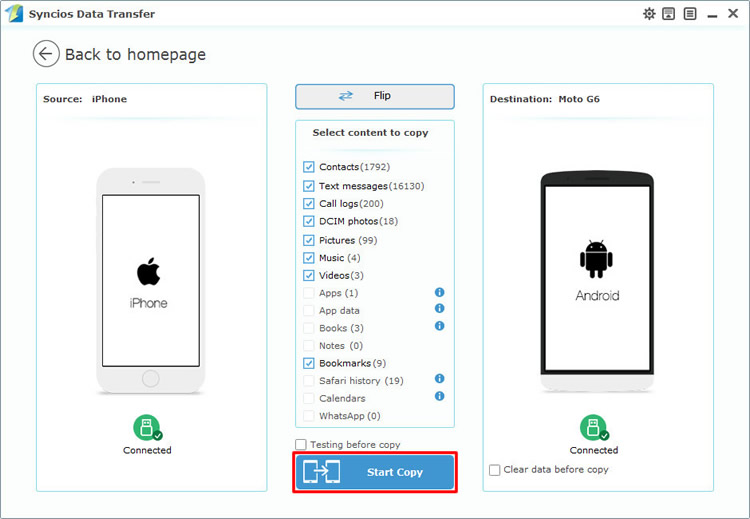Click 'Source: iPhone' label
This screenshot has width=750, height=519.
click(x=85, y=99)
